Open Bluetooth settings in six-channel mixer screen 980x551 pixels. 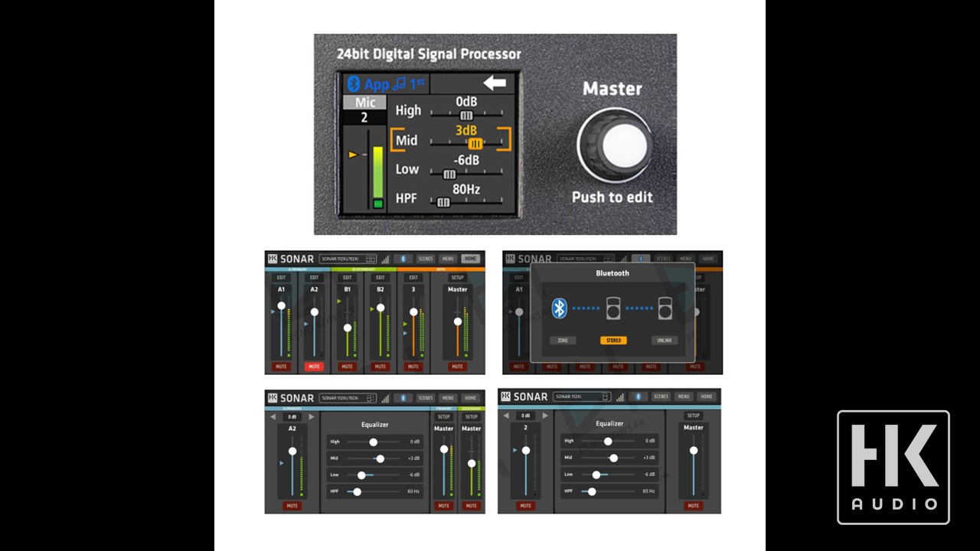click(403, 259)
